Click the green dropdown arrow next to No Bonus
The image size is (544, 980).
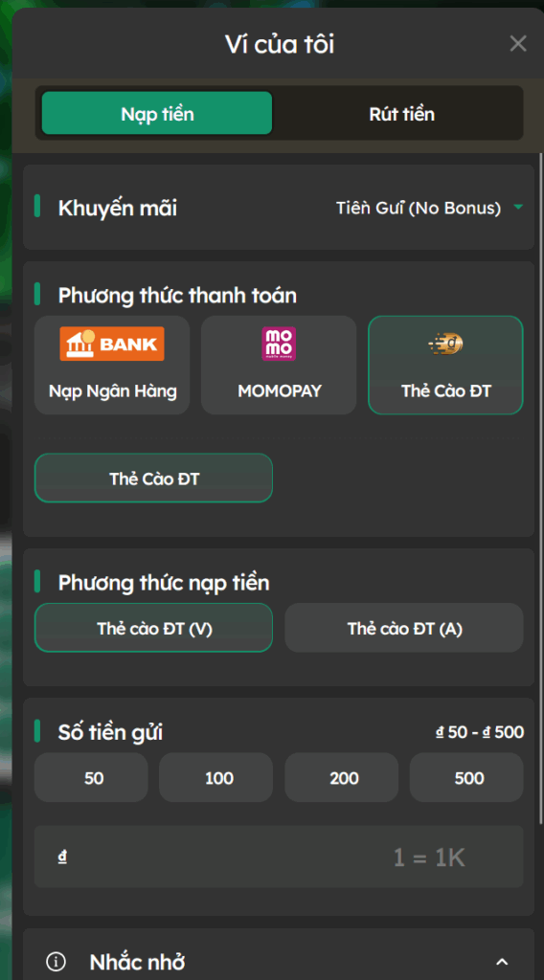point(518,208)
